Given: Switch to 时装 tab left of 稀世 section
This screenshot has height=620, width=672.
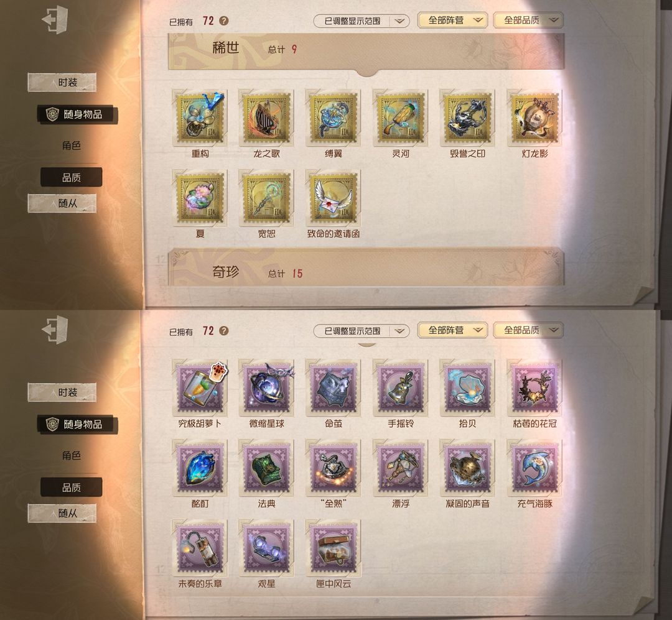Looking at the screenshot, I should tap(62, 82).
